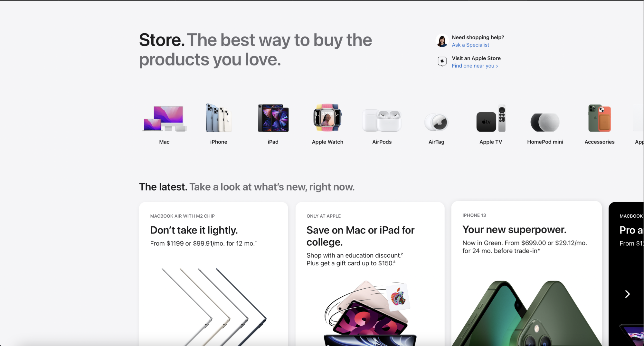Screen dimensions: 644x346
Task: Open the partially visible MacBook Pro card
Action: 626,274
